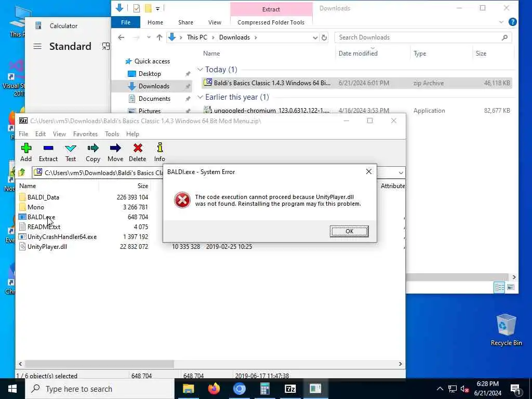This screenshot has width=532, height=399.
Task: Click the taskbar search box
Action: pos(100,389)
